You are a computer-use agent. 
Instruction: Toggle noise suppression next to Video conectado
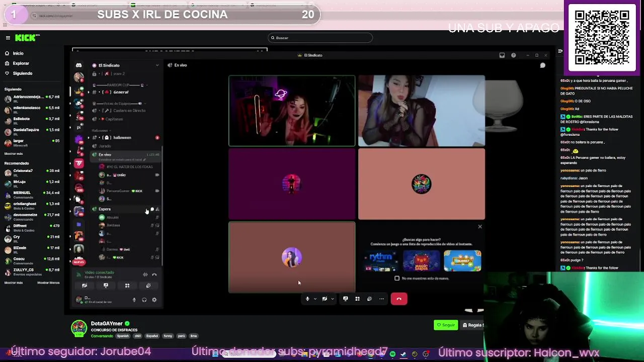[x=145, y=275]
